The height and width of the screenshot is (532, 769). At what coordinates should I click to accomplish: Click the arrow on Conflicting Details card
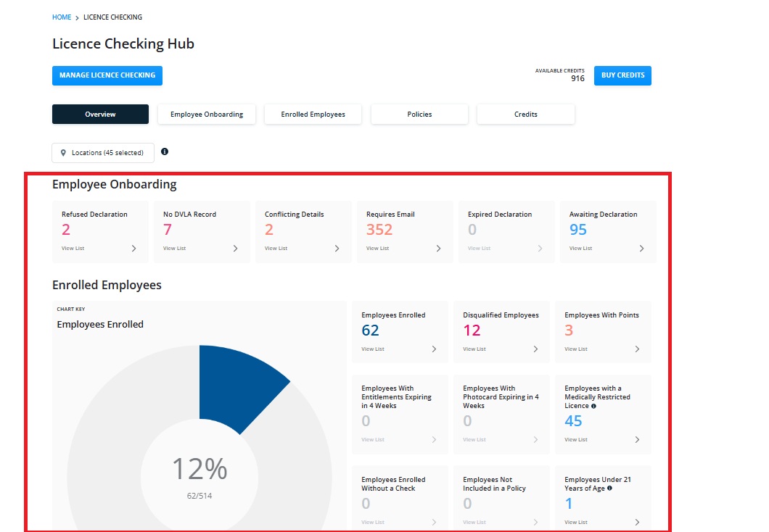[x=337, y=249]
